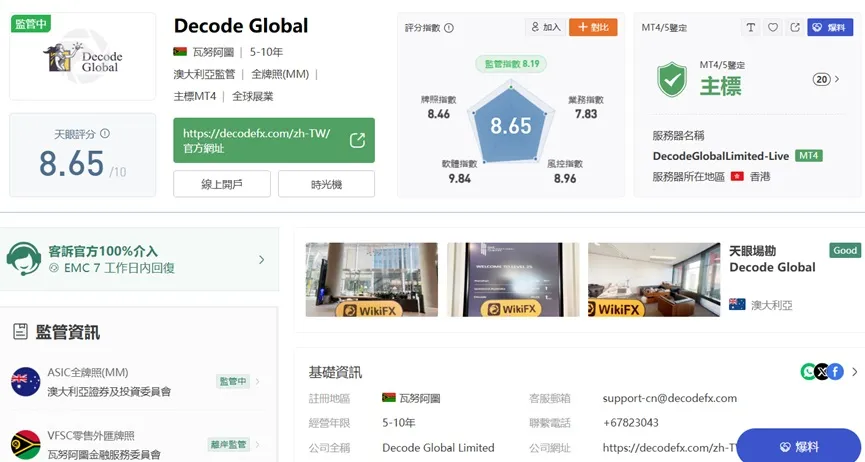
Task: Click EMC 7 工作日內回復 text
Action: point(119,268)
